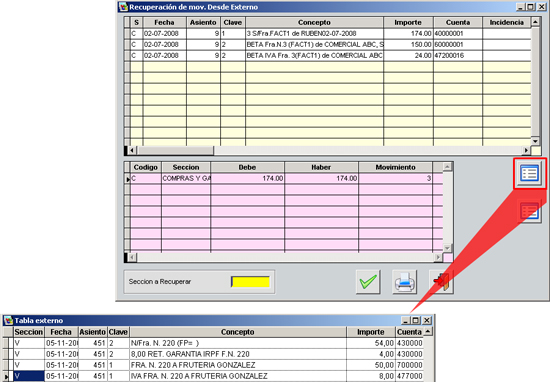Click the printer icon button
Image resolution: width=550 pixels, height=382 pixels.
pyautogui.click(x=404, y=282)
